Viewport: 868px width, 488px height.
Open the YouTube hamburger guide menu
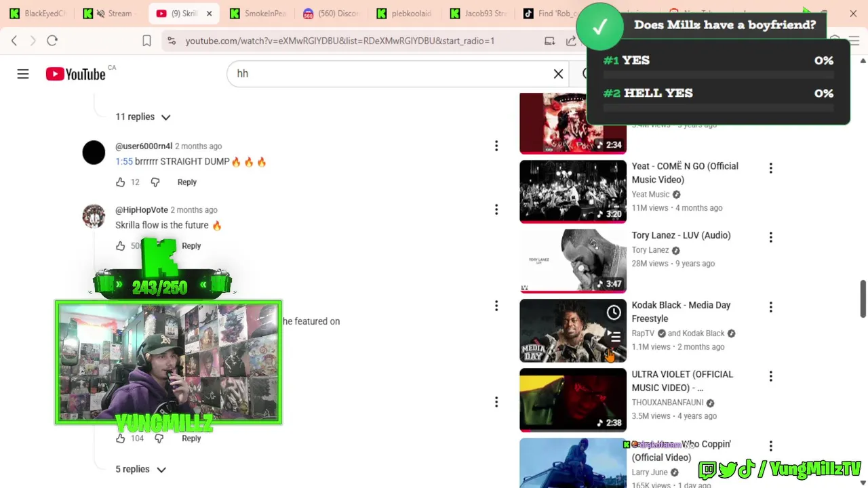[x=23, y=74]
